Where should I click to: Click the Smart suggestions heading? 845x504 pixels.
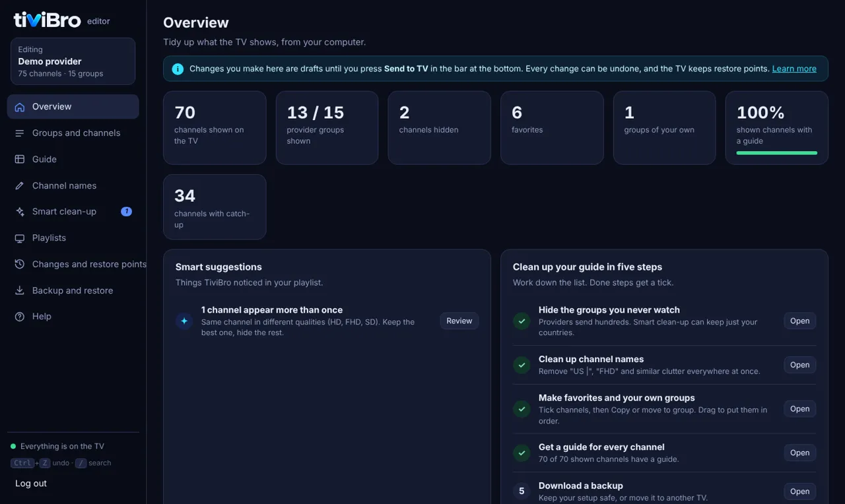point(219,267)
